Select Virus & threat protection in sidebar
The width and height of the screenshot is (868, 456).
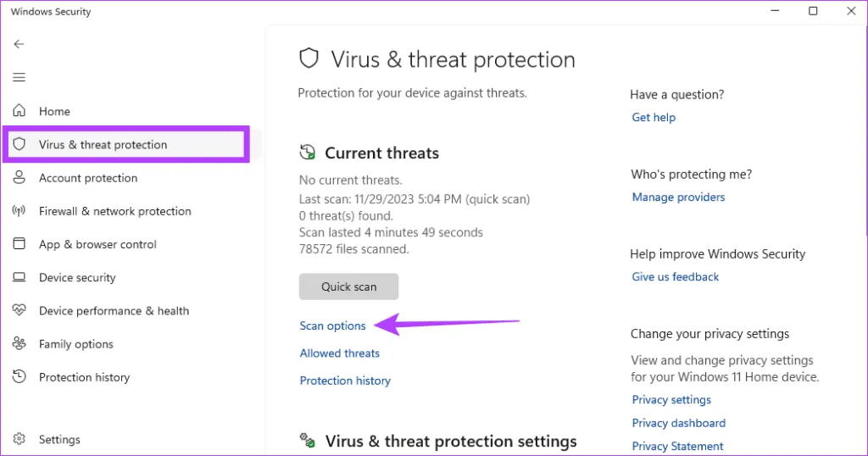pyautogui.click(x=103, y=145)
